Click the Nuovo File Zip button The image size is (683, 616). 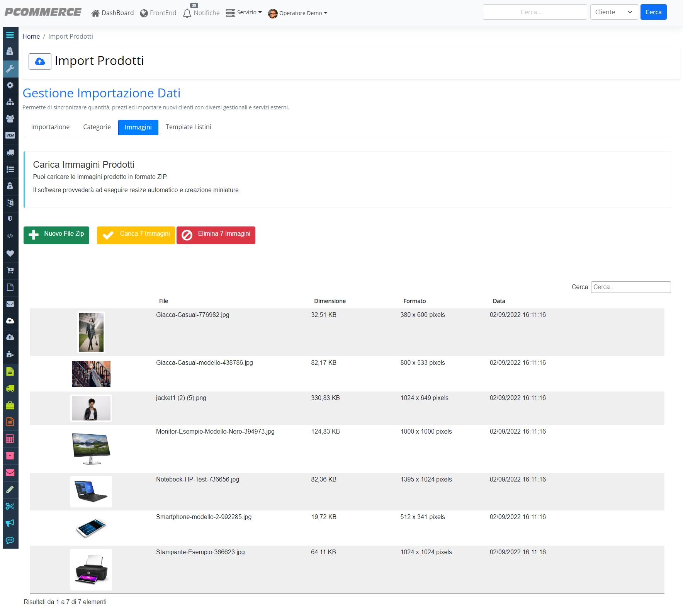click(x=56, y=235)
